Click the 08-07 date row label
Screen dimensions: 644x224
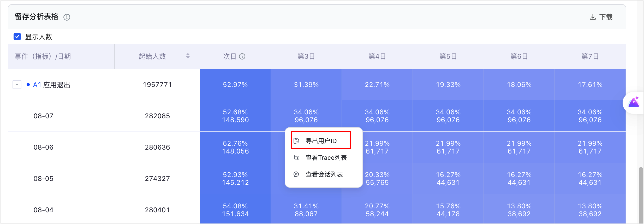43,116
